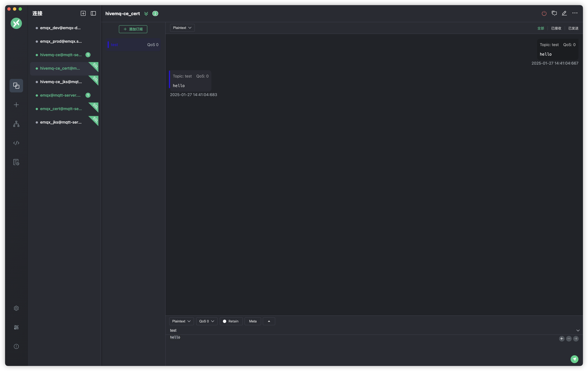Open the Log page icon in sidebar

coord(16,162)
